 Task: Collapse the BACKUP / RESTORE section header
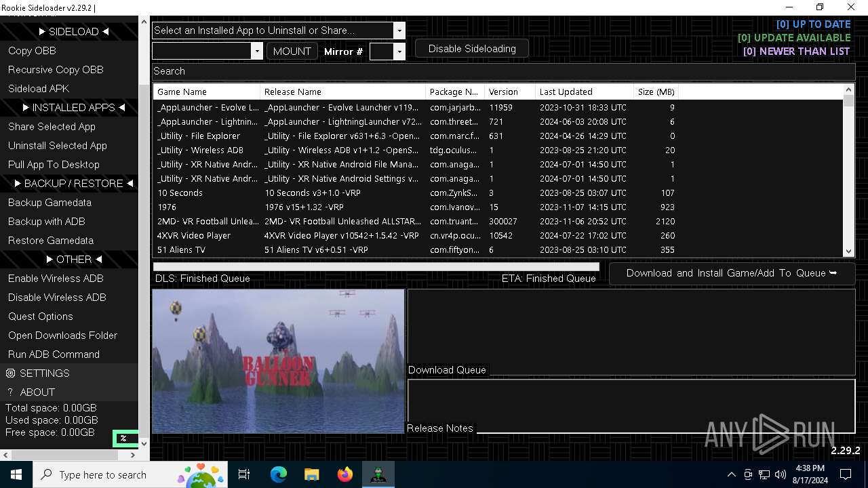pos(69,183)
